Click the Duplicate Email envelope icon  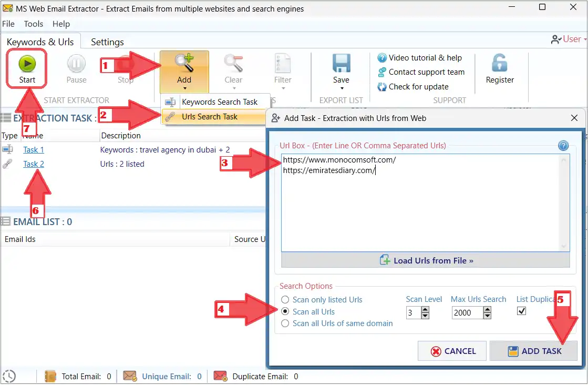tap(220, 376)
